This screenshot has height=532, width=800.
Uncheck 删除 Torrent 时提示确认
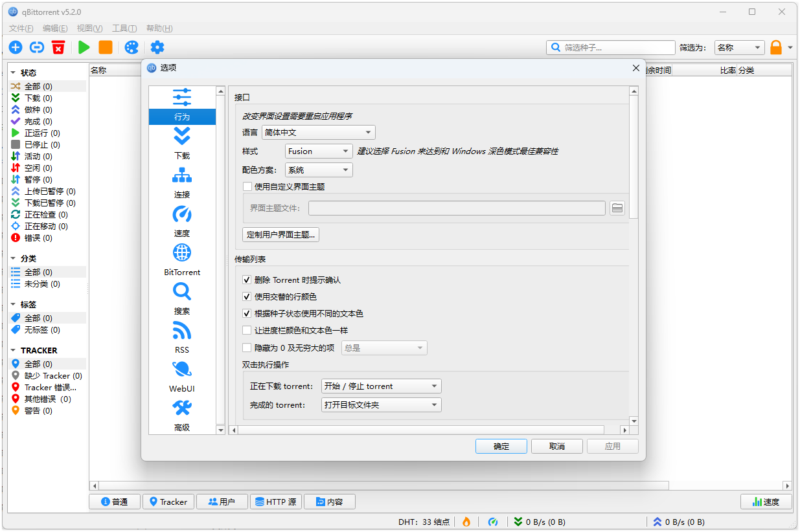click(247, 280)
